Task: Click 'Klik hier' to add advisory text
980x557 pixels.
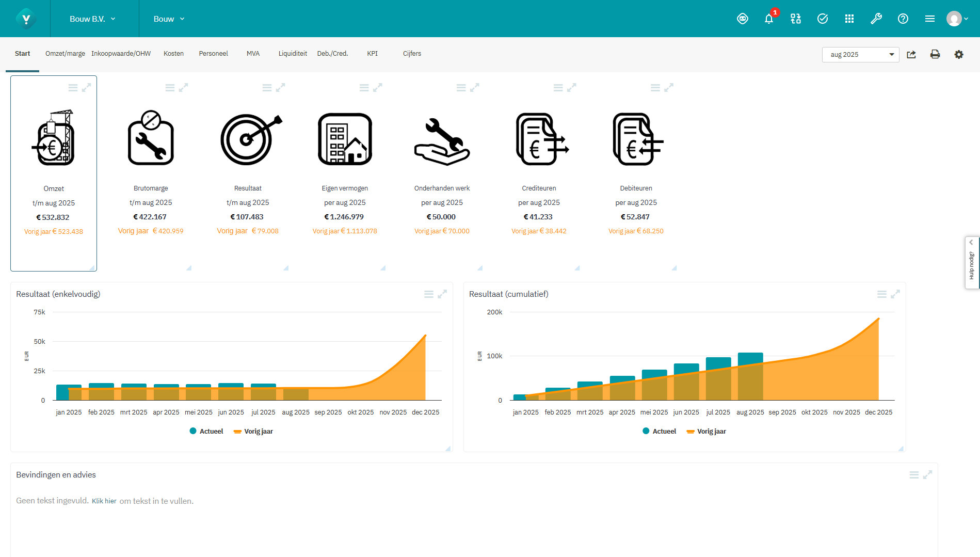Action: tap(104, 501)
